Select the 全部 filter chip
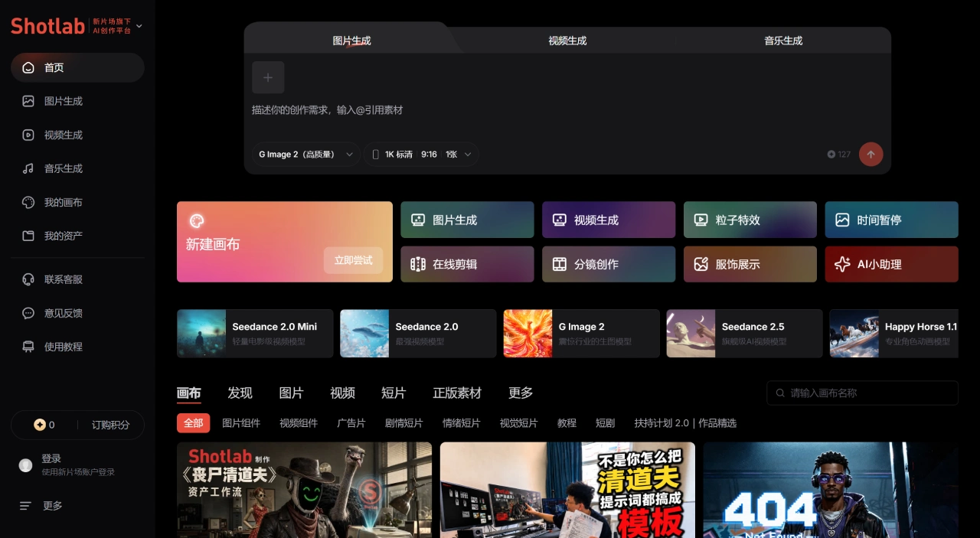 coord(193,423)
